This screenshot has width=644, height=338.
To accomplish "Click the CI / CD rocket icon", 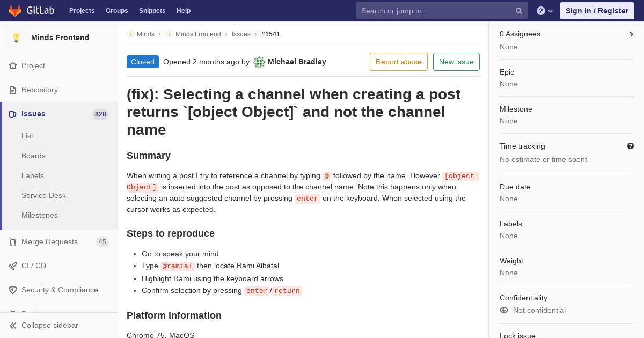I will click(x=13, y=266).
